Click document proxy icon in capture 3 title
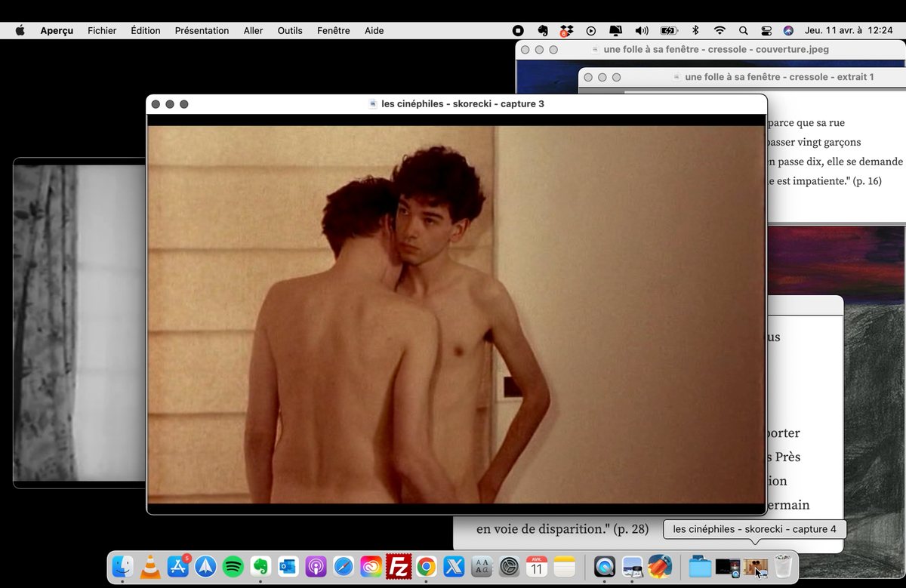Image resolution: width=906 pixels, height=588 pixels. [373, 104]
